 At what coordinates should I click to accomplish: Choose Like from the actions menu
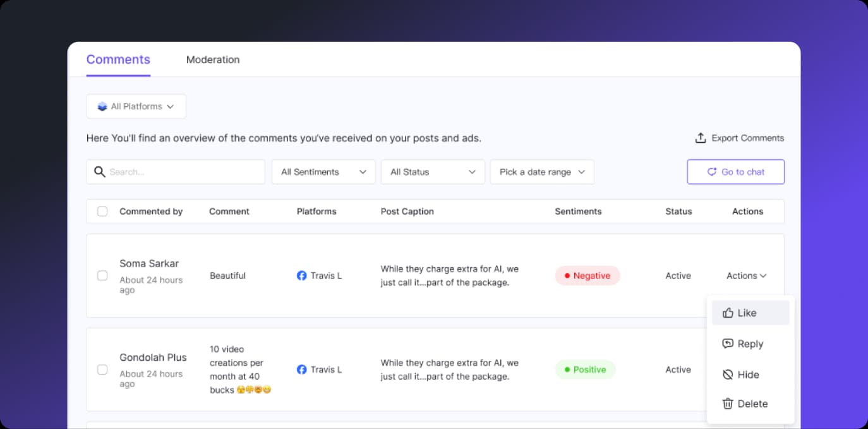pos(750,313)
